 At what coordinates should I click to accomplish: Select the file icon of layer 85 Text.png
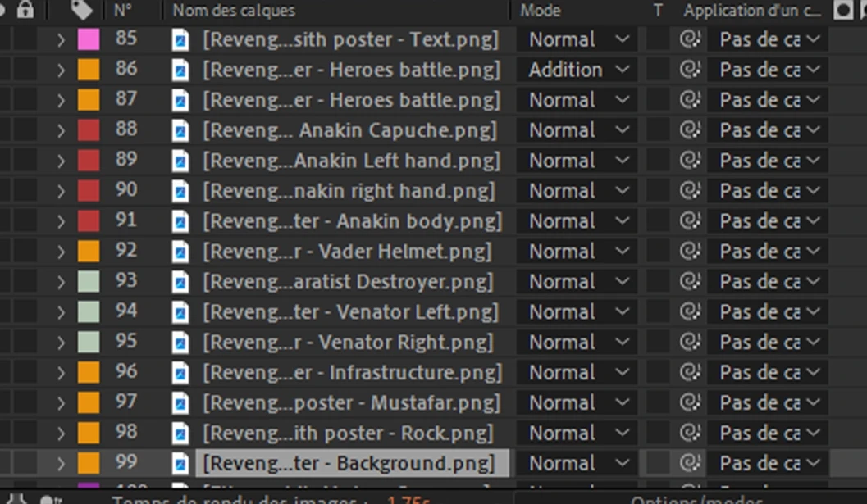click(180, 40)
